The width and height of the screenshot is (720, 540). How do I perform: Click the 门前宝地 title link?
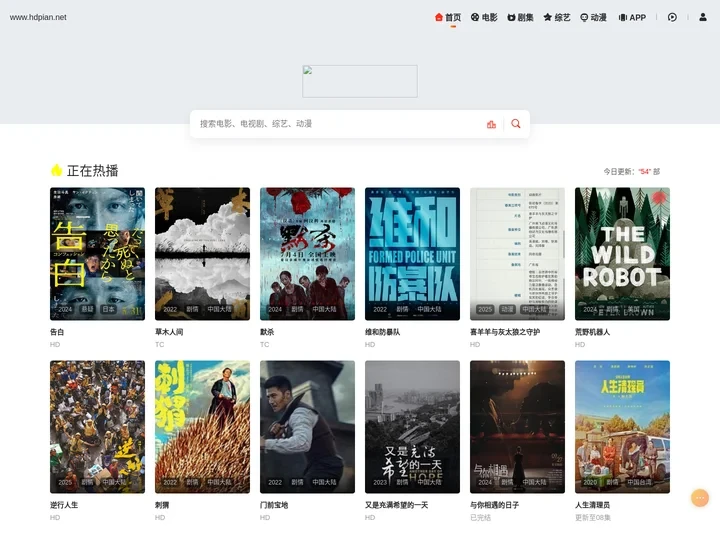[x=274, y=505]
